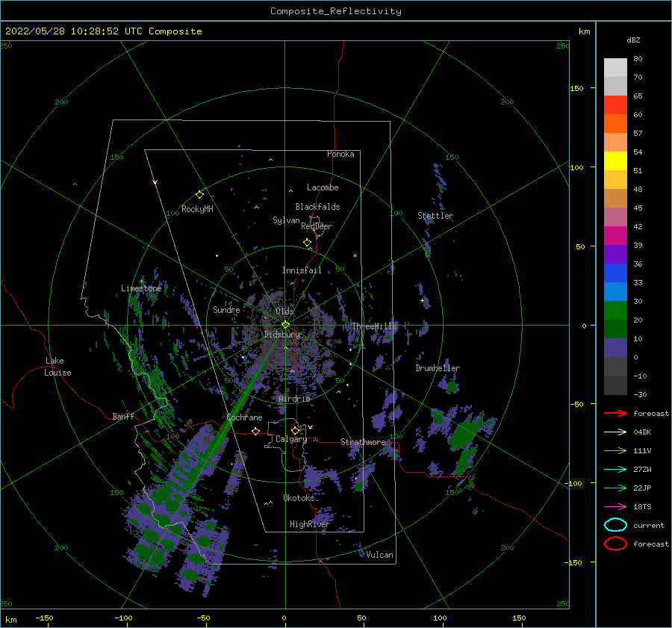Pick the orange 57–60 dBZ swatch

(x=615, y=124)
